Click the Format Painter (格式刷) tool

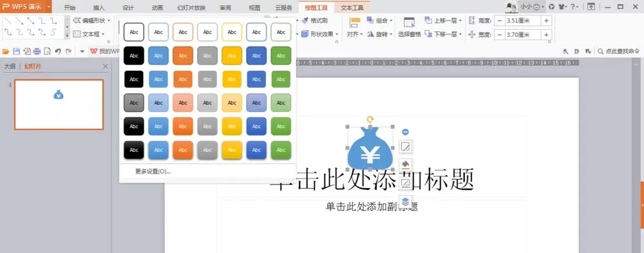pyautogui.click(x=314, y=21)
